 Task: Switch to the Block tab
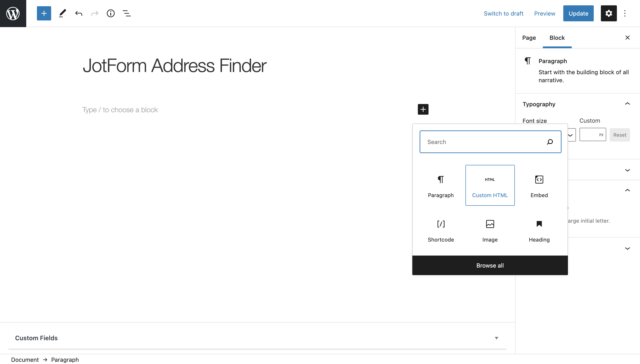pyautogui.click(x=557, y=38)
